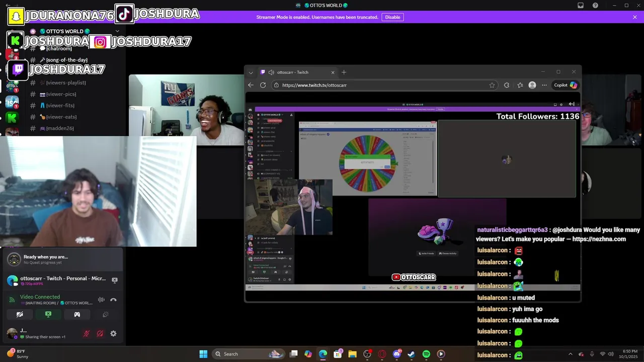Viewport: 644px width, 362px height.
Task: Open Discord User Settings gear
Action: (x=113, y=333)
